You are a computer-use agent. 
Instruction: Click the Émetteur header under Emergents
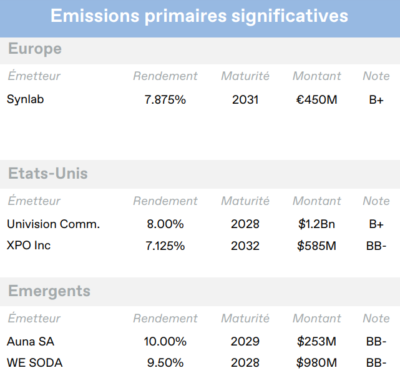[34, 318]
